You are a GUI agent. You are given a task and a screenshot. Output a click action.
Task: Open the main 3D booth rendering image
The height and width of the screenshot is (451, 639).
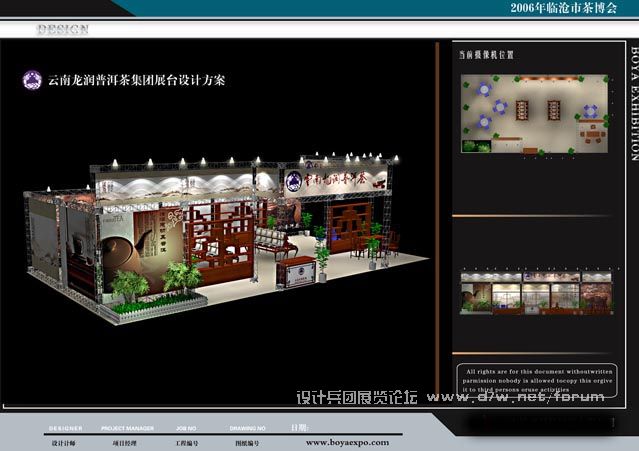coord(226,238)
